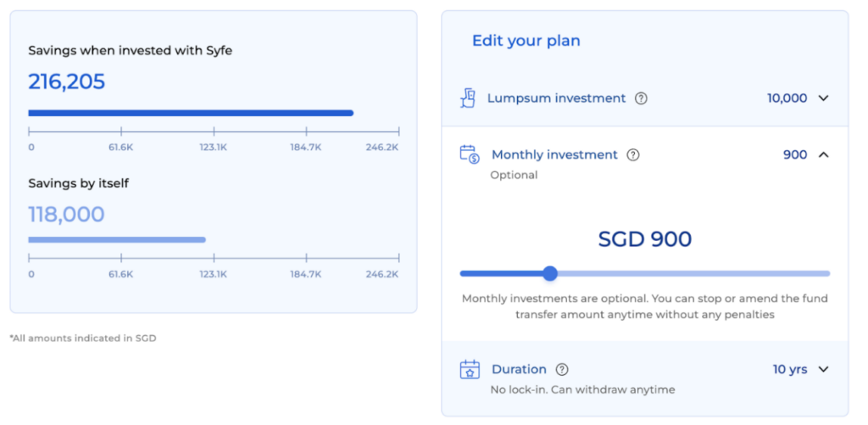Open Duration help question mark icon
868x425 pixels.
pyautogui.click(x=562, y=370)
